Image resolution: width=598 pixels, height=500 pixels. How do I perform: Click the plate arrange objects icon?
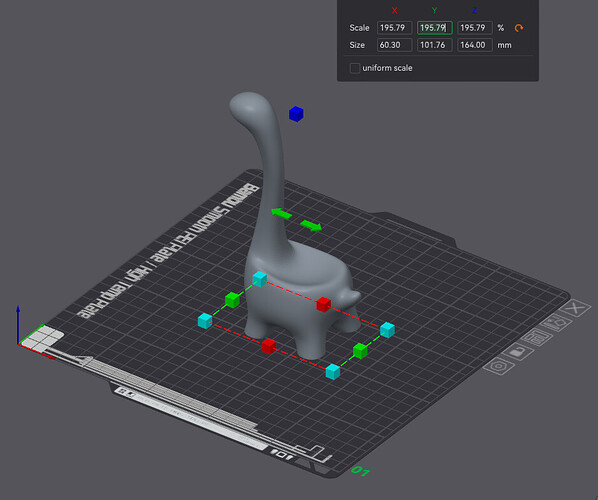point(537,337)
